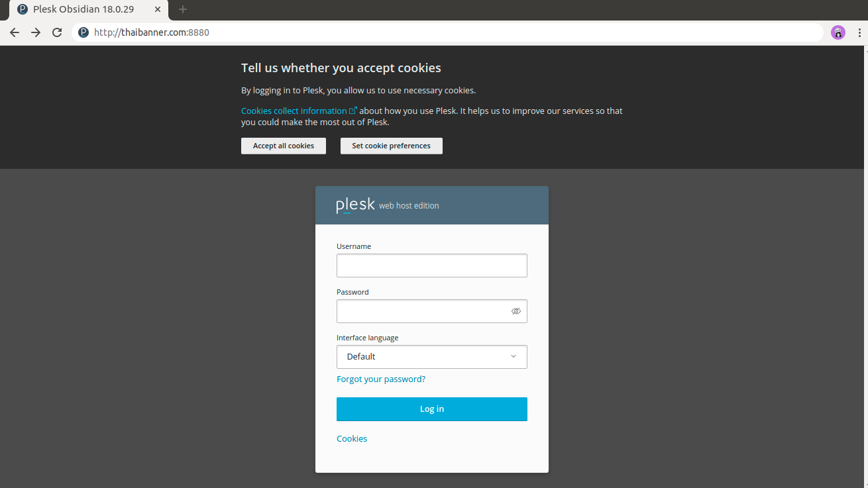Click the browser back arrow icon

[15, 32]
